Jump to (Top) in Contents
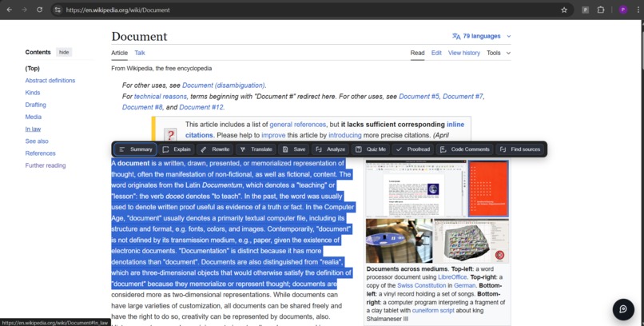This screenshot has height=326, width=644. (33, 69)
